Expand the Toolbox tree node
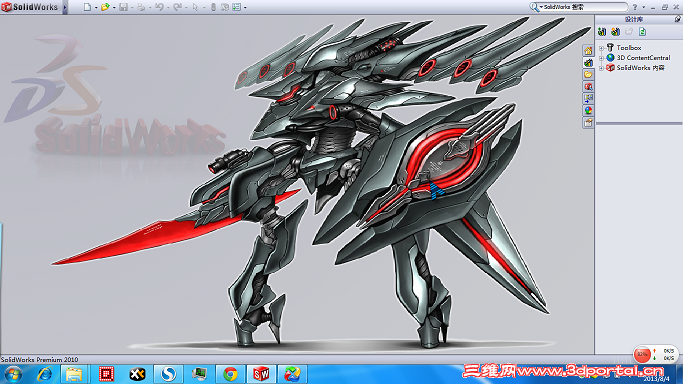 pos(602,48)
